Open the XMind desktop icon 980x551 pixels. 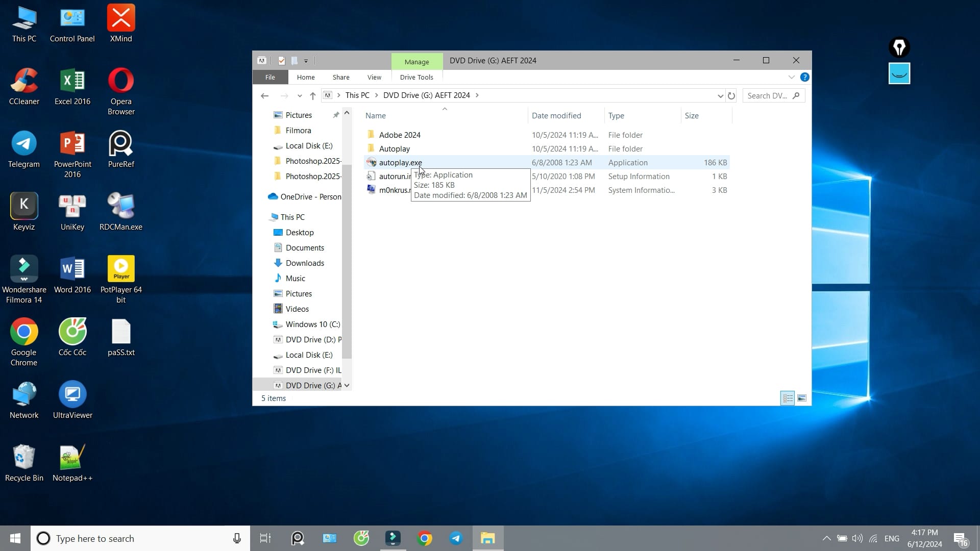pyautogui.click(x=121, y=23)
